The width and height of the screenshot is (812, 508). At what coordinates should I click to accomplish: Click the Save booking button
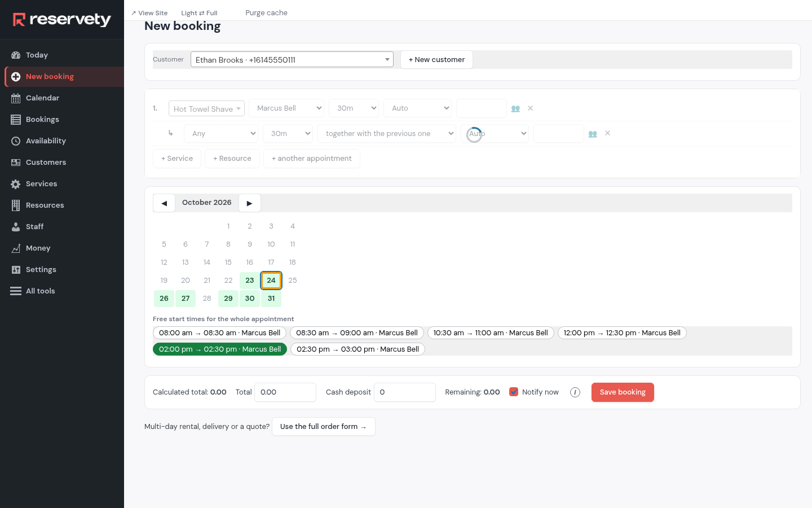(x=623, y=392)
